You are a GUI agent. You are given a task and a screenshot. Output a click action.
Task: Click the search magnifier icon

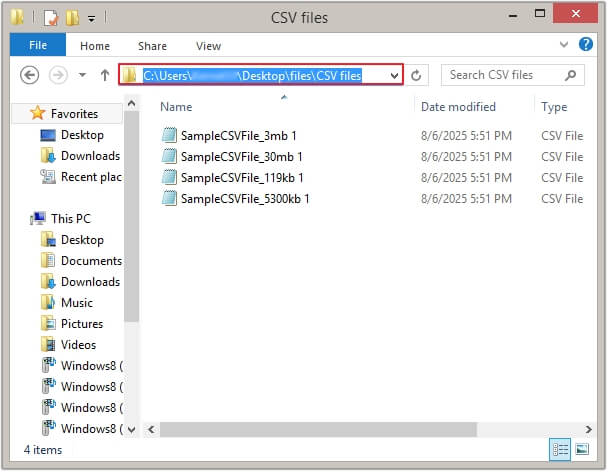(x=570, y=75)
